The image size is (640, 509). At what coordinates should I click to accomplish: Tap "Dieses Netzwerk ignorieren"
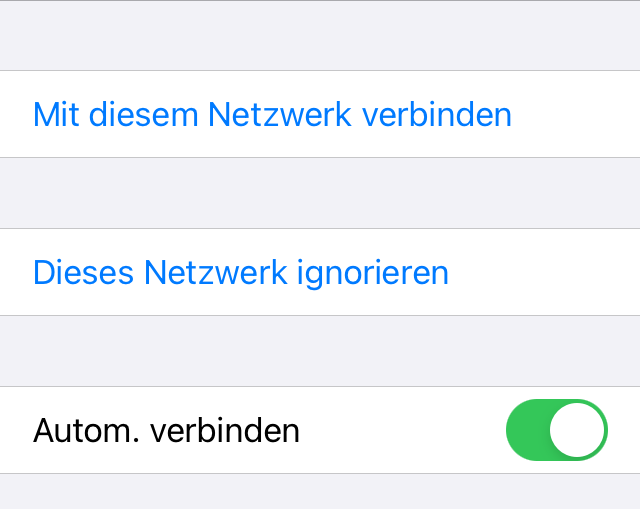click(x=240, y=272)
